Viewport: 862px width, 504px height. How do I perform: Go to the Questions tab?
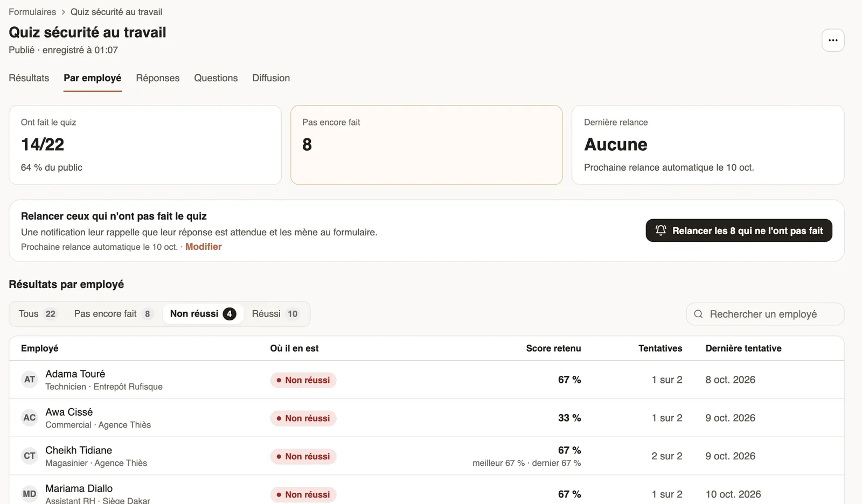click(x=216, y=78)
